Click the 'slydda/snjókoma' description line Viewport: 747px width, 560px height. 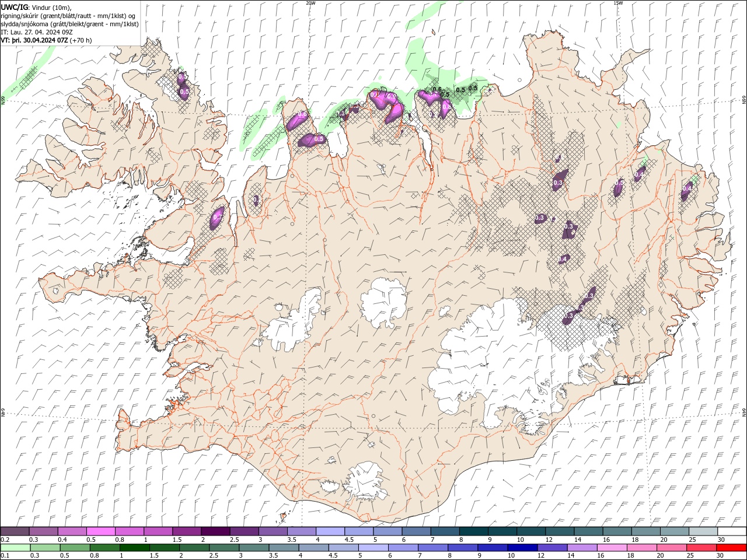pos(70,24)
